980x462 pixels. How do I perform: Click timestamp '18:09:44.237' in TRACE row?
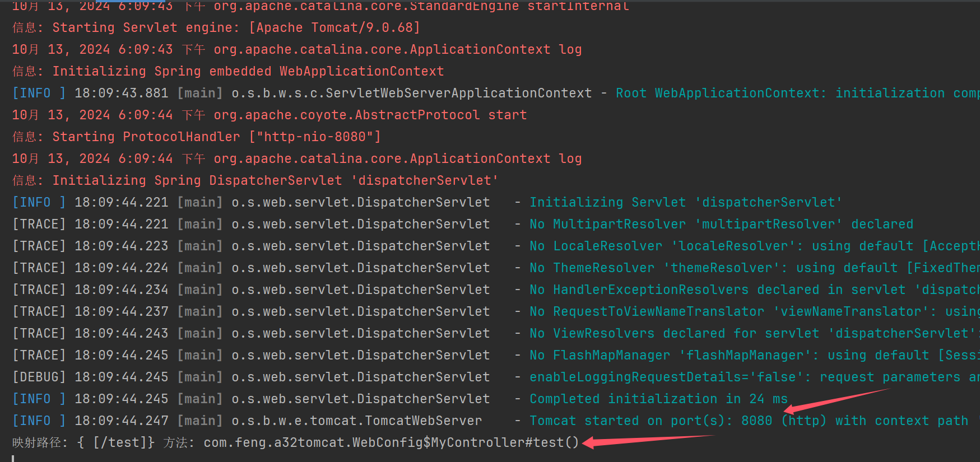(122, 311)
